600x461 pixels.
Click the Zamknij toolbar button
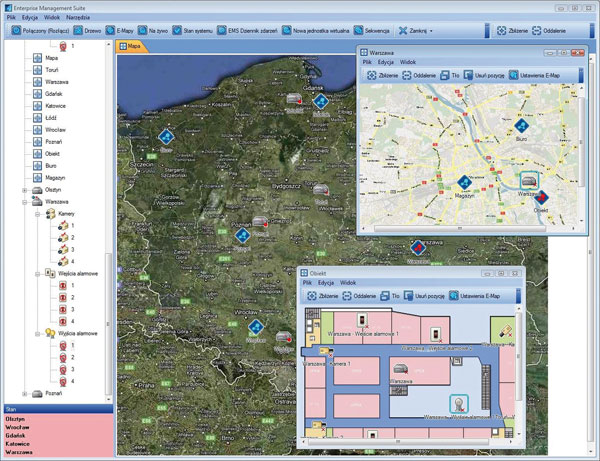pyautogui.click(x=412, y=31)
